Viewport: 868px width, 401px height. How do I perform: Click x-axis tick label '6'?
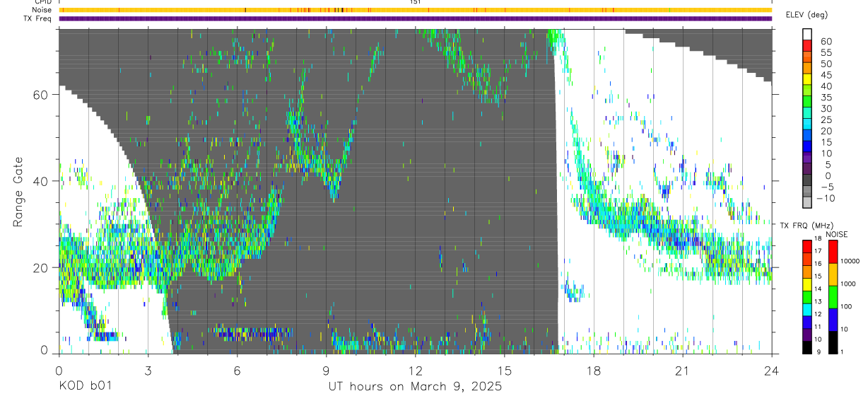[x=237, y=370]
